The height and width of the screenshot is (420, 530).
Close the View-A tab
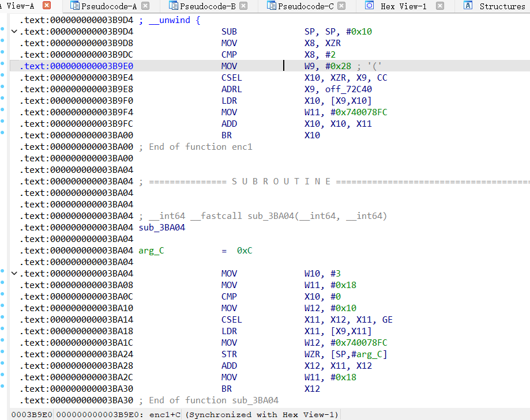(x=47, y=5)
